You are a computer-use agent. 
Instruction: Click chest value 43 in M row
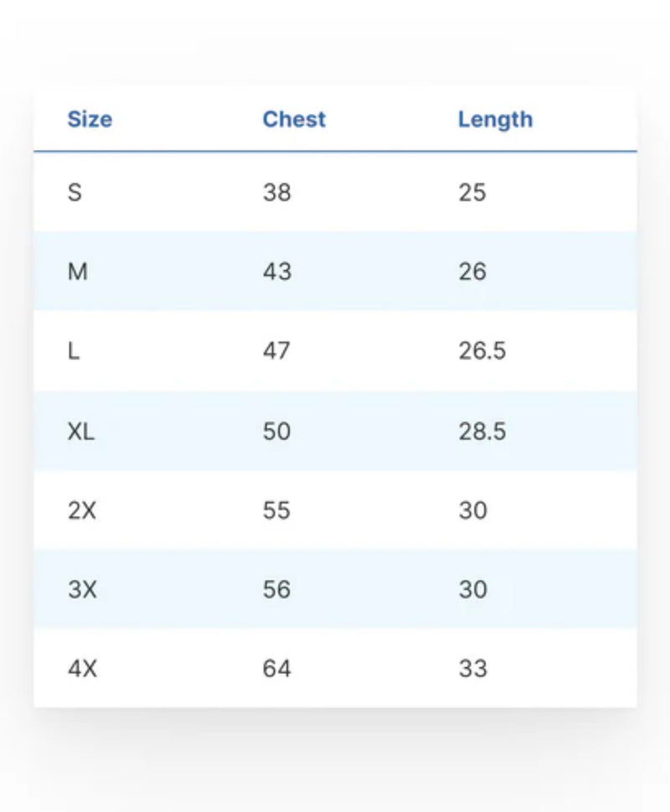(276, 272)
